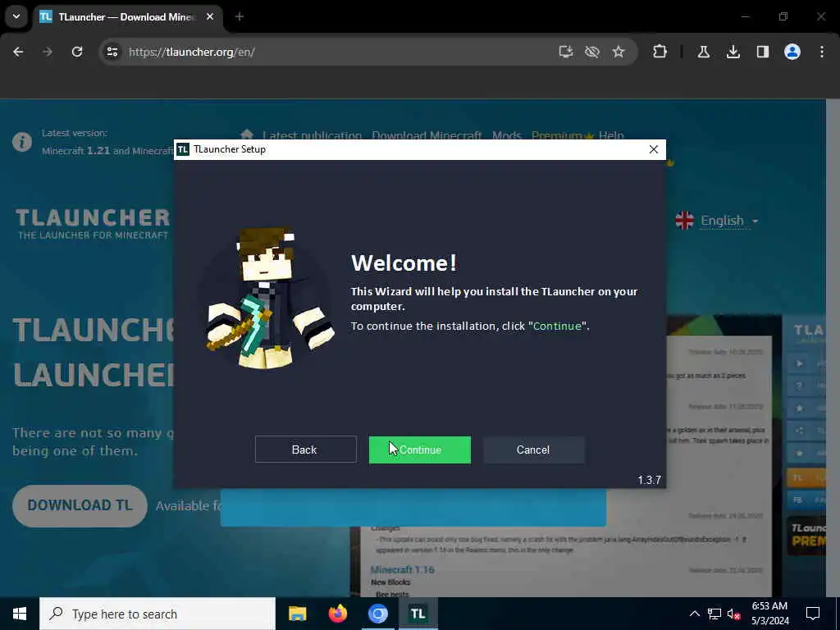Click the taskbar search box
This screenshot has width=840, height=630.
point(157,614)
